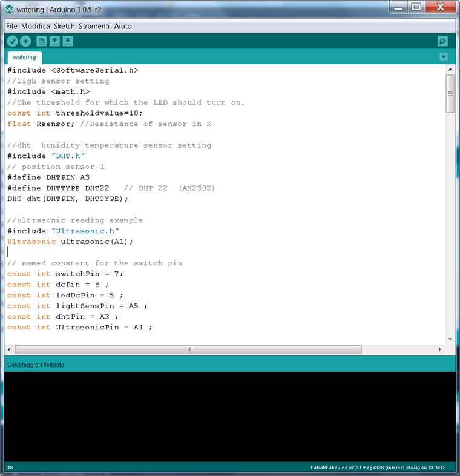Click the Arduino logo in title bar
Screen dimensions: 460x476
pyautogui.click(x=10, y=10)
